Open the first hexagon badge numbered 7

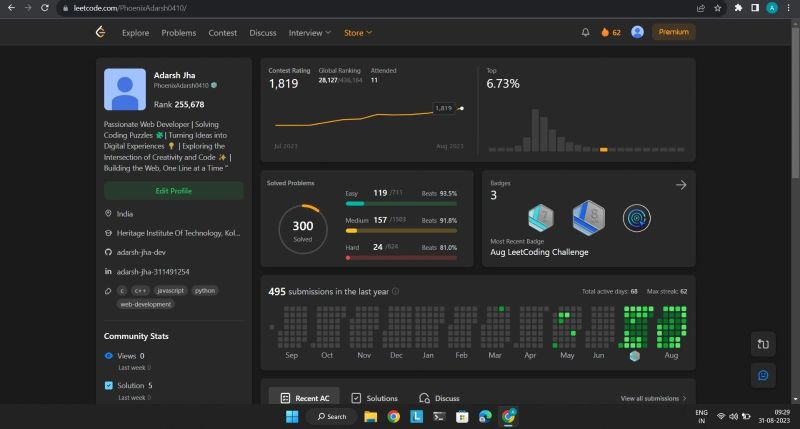(x=541, y=218)
